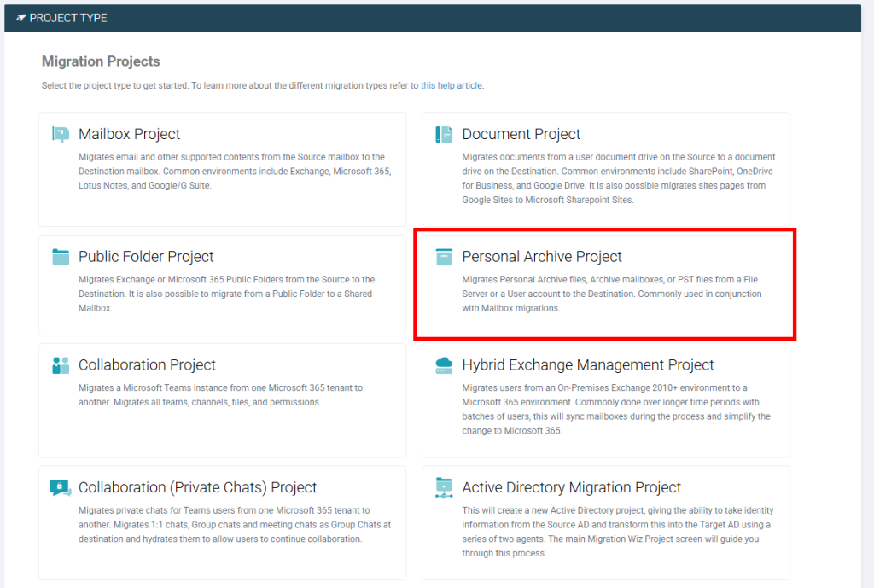Click the Public Folder Project folder icon
The image size is (874, 588).
[61, 257]
